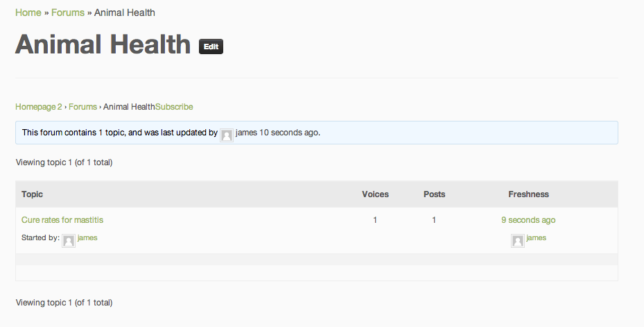
Task: Click the Posts count for the topic
Action: click(x=434, y=220)
